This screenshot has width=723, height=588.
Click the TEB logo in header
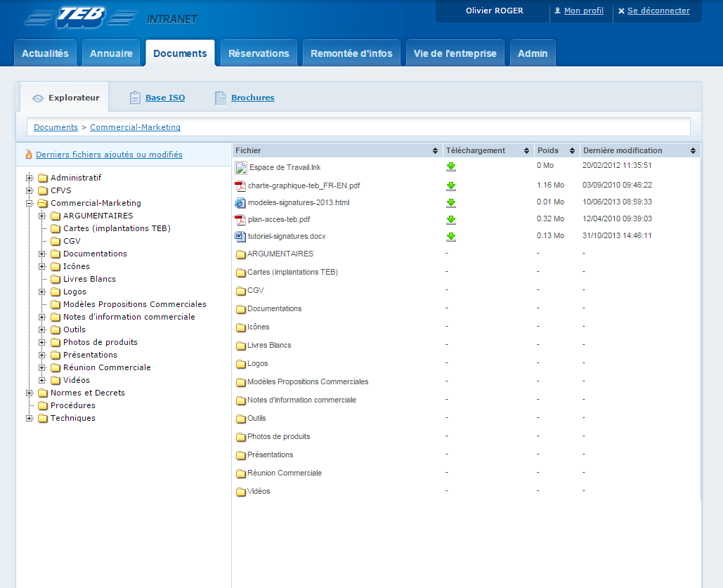tap(79, 18)
